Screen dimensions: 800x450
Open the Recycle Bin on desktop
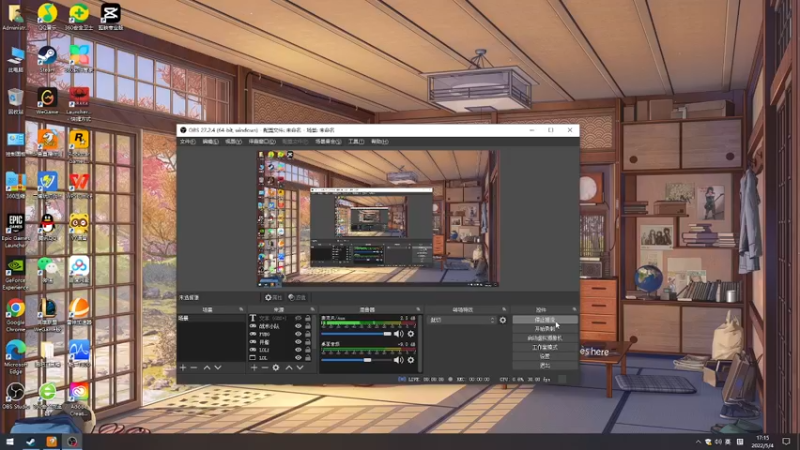coord(16,101)
